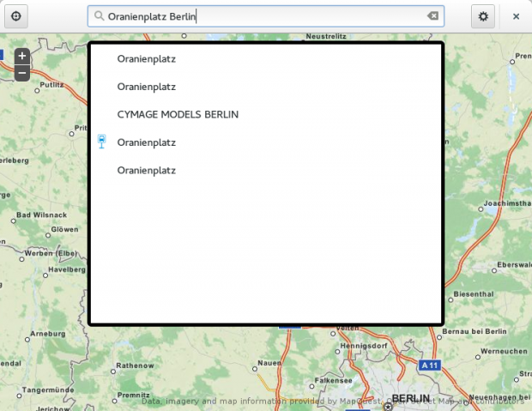The width and height of the screenshot is (532, 411).
Task: Click the Putlitz town label
Action: point(51,84)
